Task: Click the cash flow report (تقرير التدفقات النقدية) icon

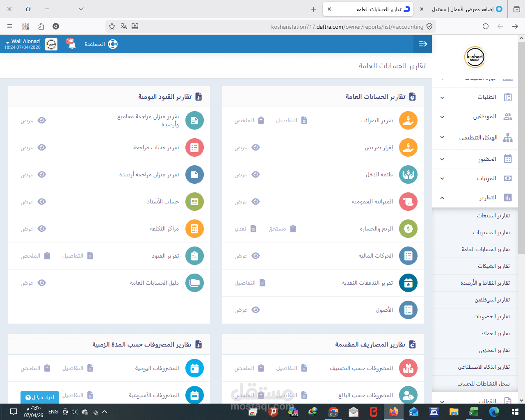Action: coord(408,283)
